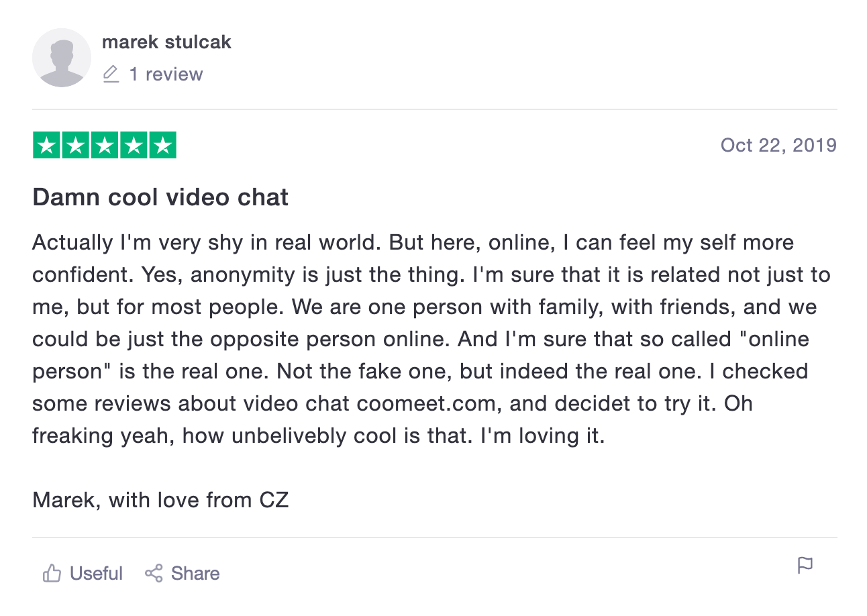867x616 pixels.
Task: Click the thumbs-up icon
Action: tap(52, 573)
